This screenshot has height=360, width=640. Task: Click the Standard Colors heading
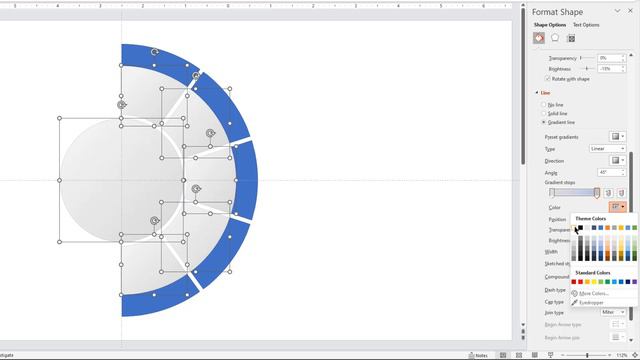click(593, 273)
